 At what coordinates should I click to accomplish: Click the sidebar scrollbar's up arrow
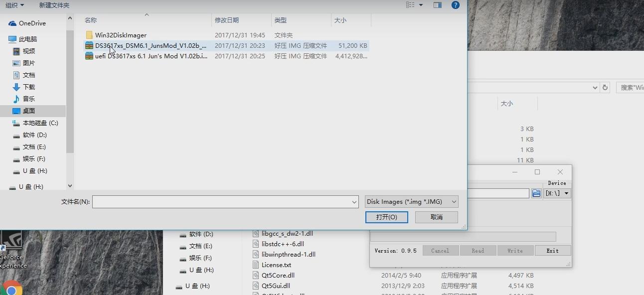coord(70,18)
